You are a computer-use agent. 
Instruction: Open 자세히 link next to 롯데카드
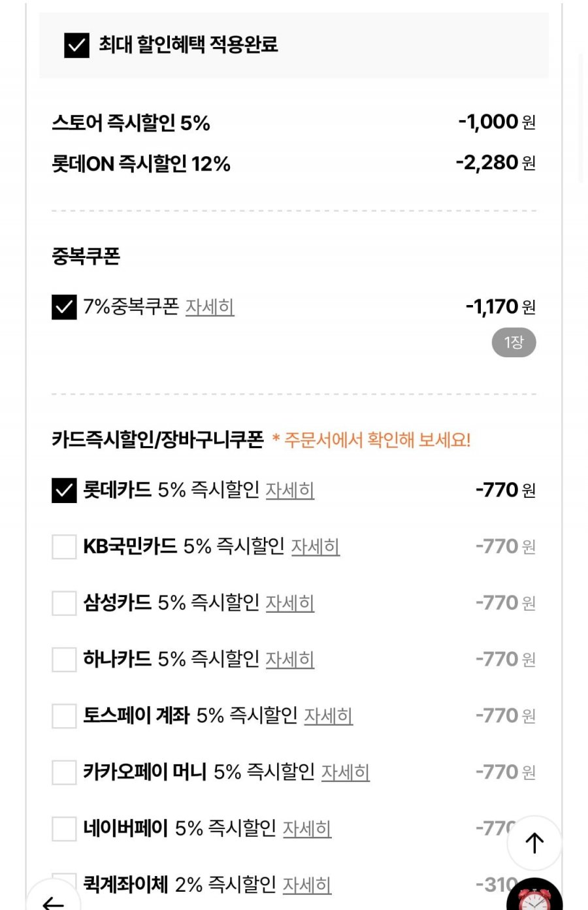point(290,491)
